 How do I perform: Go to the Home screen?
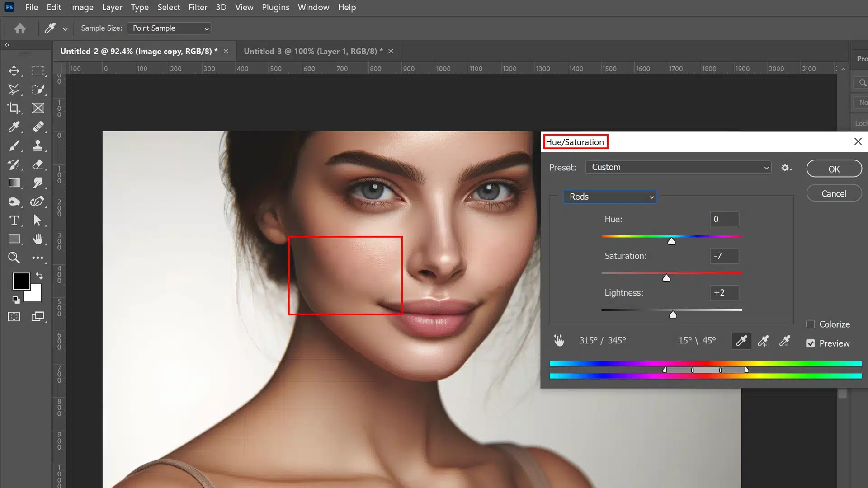[20, 28]
